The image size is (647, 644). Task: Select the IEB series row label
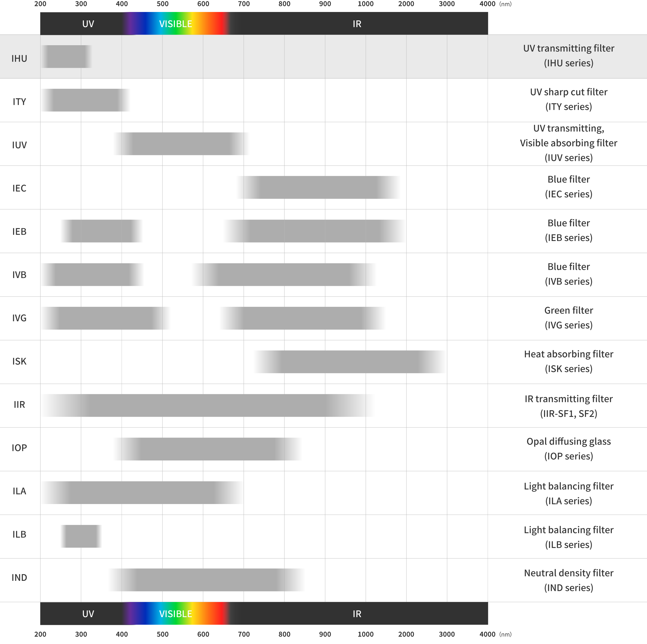19,231
